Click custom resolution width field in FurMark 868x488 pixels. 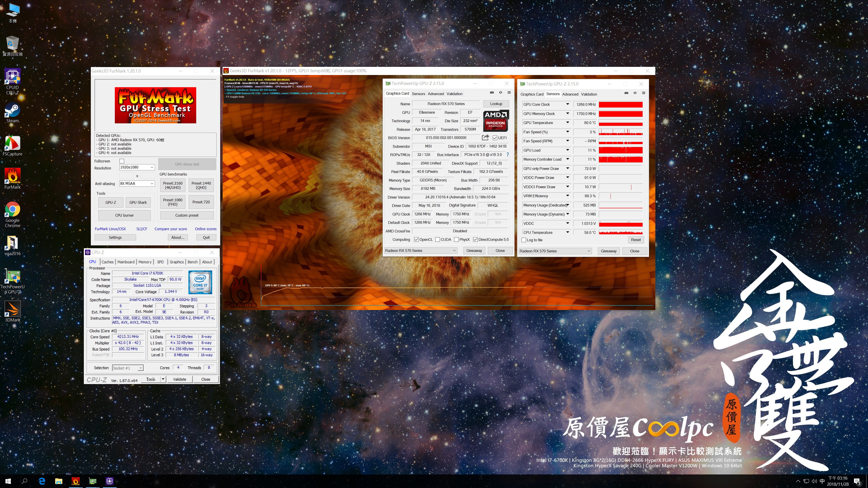coord(127,176)
